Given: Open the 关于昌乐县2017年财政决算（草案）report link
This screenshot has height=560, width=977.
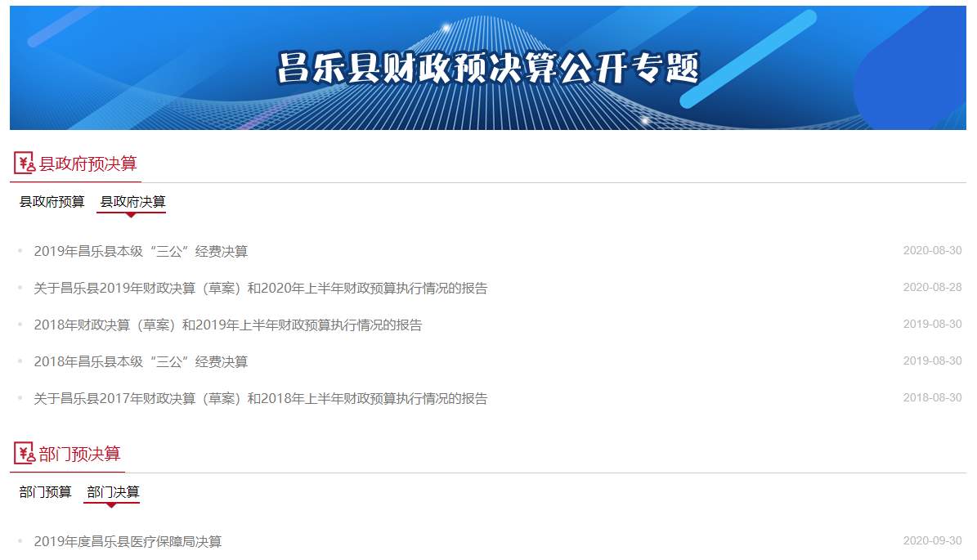Looking at the screenshot, I should 260,399.
